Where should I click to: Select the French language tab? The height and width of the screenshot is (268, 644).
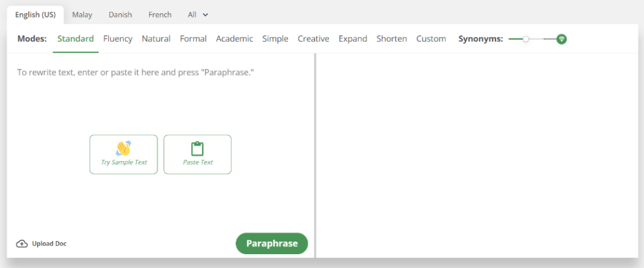[x=160, y=14]
